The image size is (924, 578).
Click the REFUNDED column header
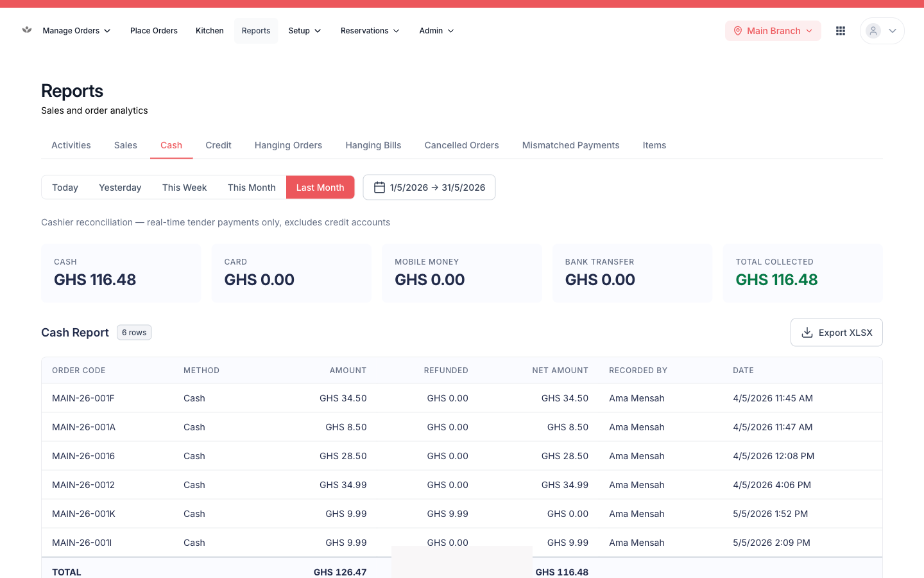pos(446,371)
